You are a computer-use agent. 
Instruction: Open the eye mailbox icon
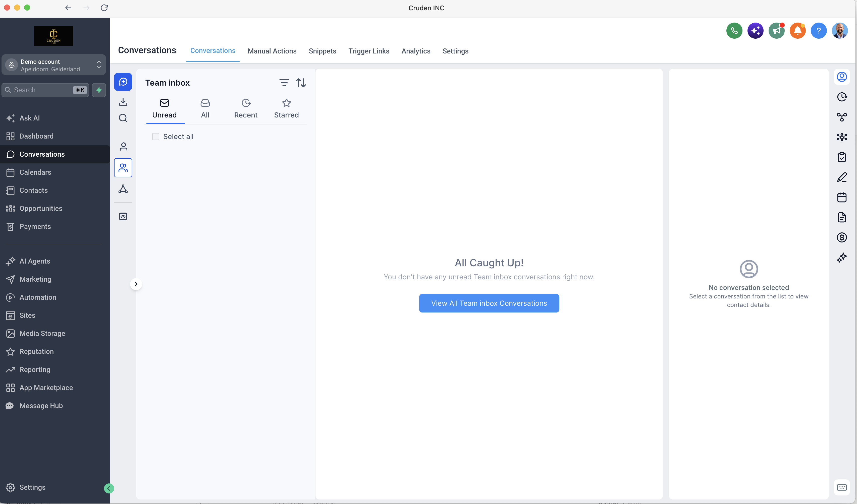123,217
